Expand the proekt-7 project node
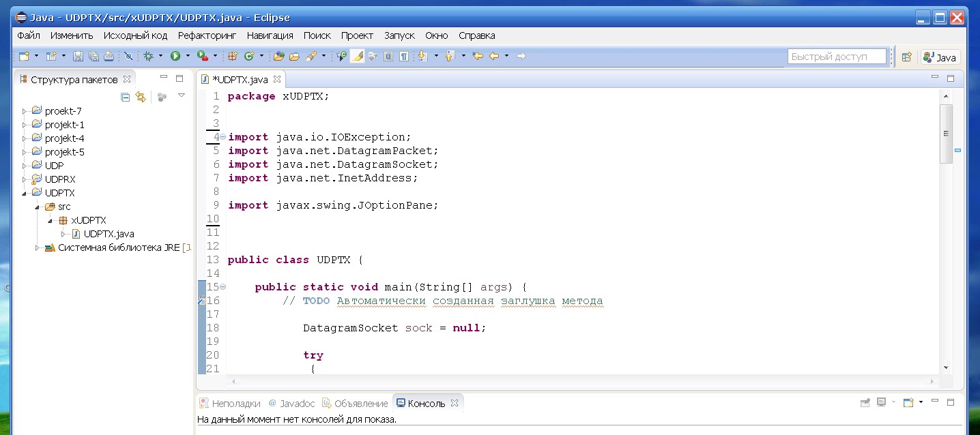The image size is (980, 435). pyautogui.click(x=25, y=111)
